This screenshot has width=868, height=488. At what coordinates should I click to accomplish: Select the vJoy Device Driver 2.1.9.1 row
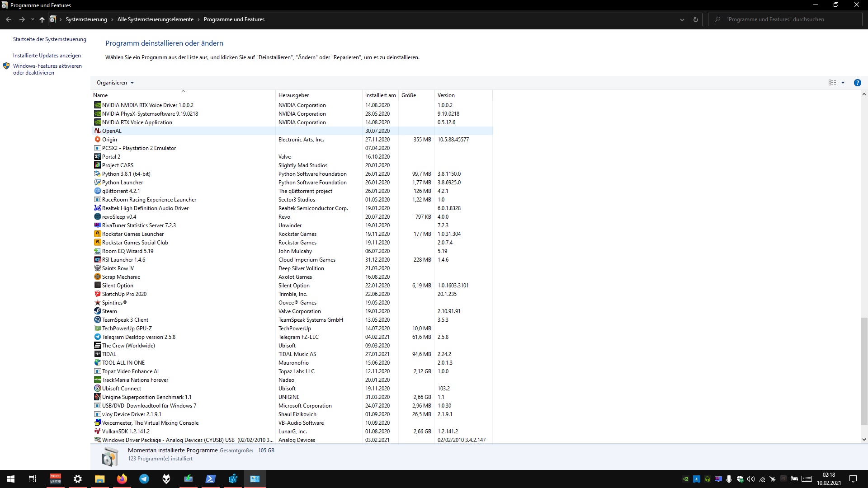click(x=292, y=414)
